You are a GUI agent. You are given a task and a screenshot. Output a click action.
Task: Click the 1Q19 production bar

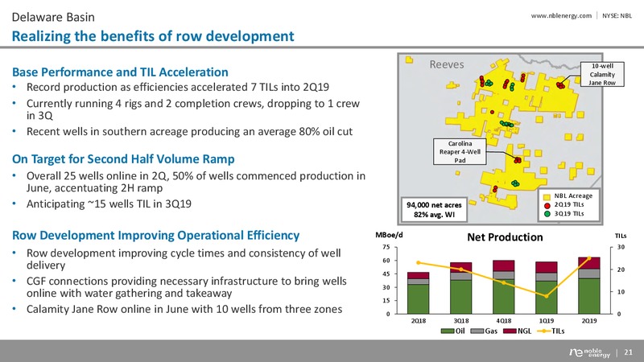547,288
